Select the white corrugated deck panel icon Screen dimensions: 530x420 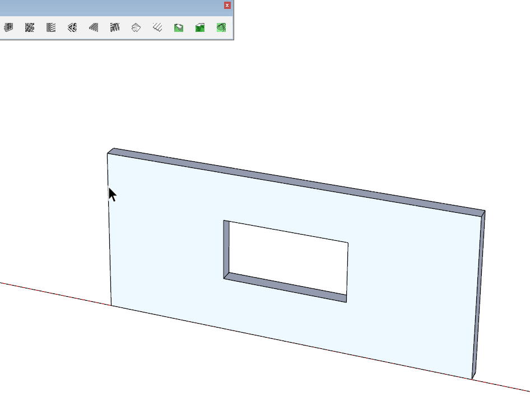pyautogui.click(x=157, y=27)
